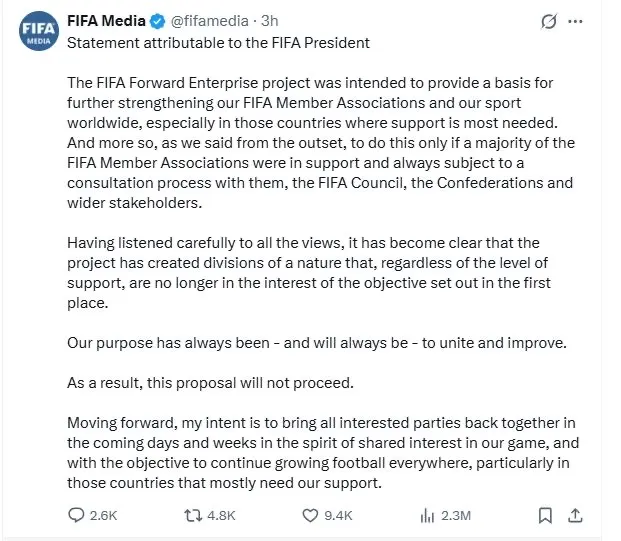Bookmark this FIFA Media post

coord(545,515)
